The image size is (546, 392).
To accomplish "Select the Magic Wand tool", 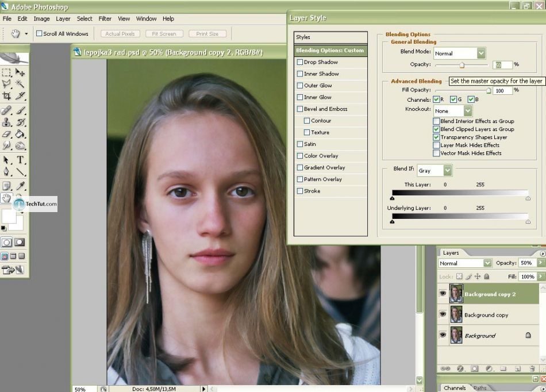I will pos(20,83).
